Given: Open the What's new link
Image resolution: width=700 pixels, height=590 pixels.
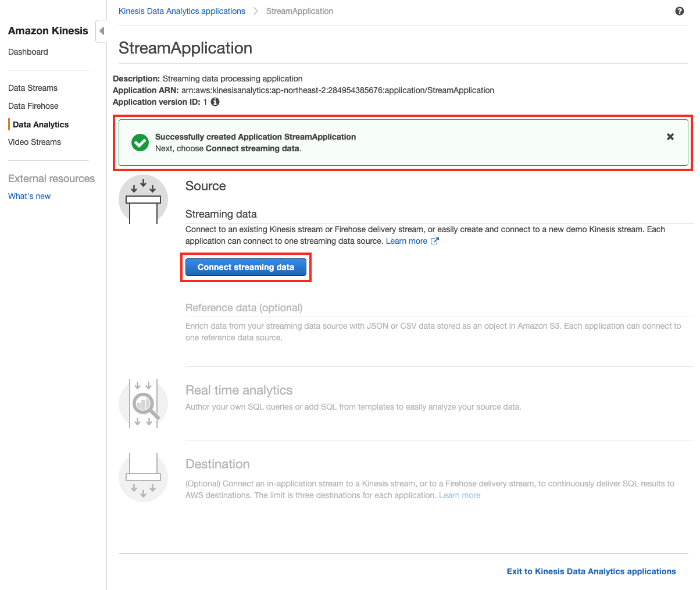Looking at the screenshot, I should pos(29,196).
